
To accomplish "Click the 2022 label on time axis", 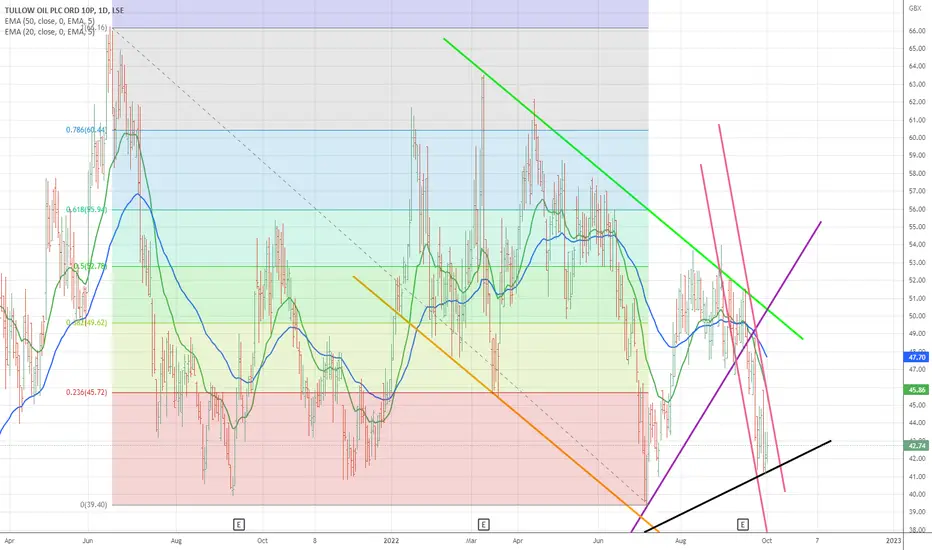I will [x=391, y=541].
